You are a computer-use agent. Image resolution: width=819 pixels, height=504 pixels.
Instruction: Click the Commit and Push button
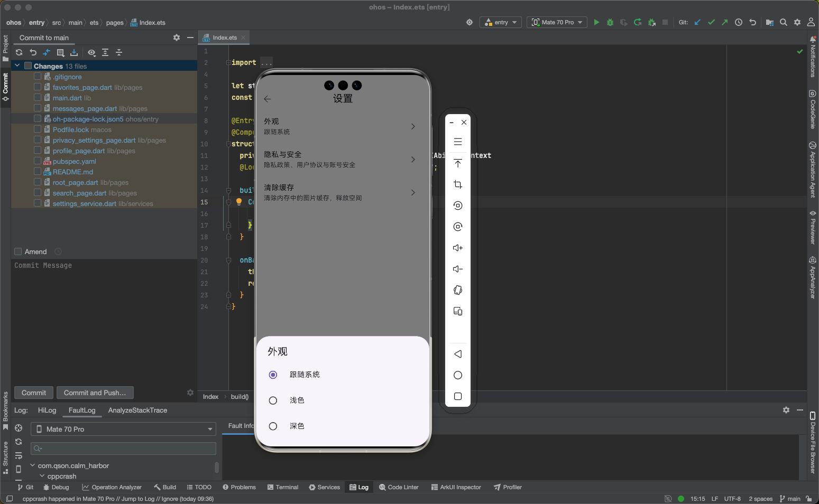point(95,393)
